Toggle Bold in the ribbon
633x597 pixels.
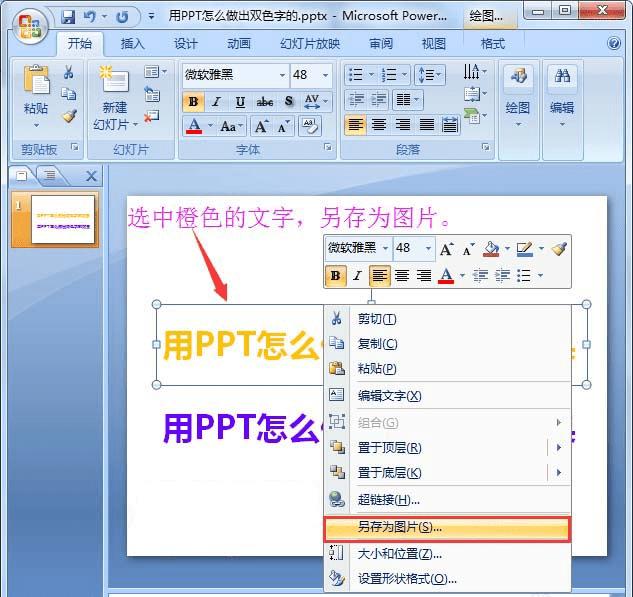[x=193, y=102]
